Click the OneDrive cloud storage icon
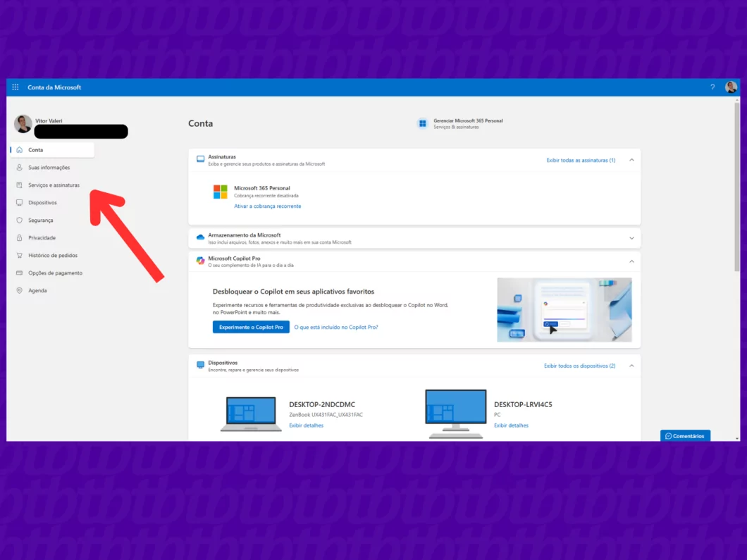The height and width of the screenshot is (560, 747). tap(201, 237)
